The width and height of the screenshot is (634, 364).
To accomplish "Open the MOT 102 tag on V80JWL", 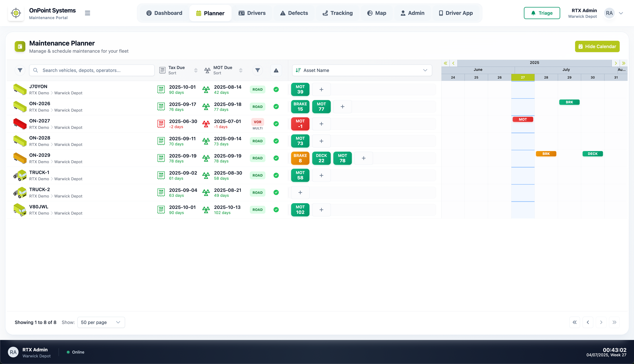I will click(x=300, y=209).
